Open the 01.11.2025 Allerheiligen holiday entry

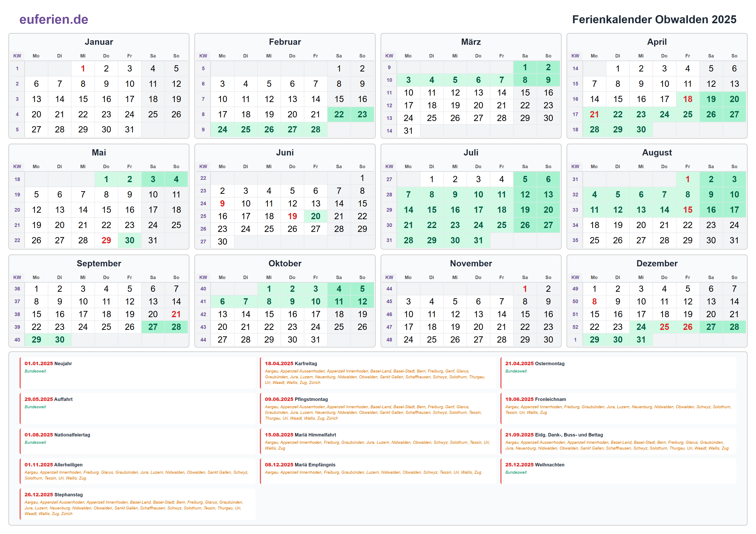click(x=138, y=472)
